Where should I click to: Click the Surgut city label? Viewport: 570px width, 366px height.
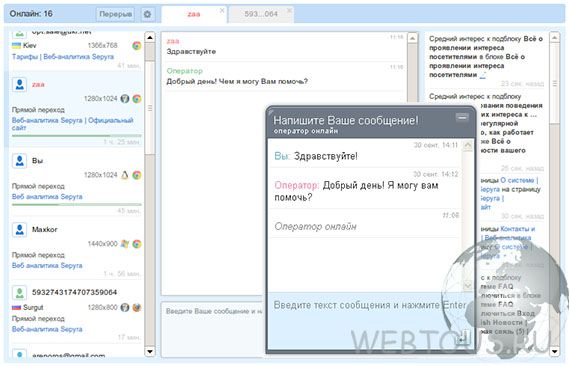[x=33, y=307]
